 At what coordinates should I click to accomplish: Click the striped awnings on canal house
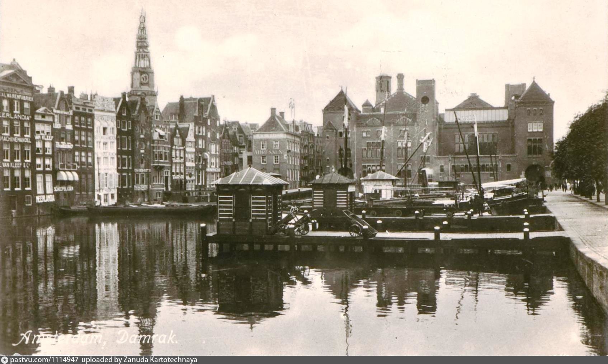(67, 176)
